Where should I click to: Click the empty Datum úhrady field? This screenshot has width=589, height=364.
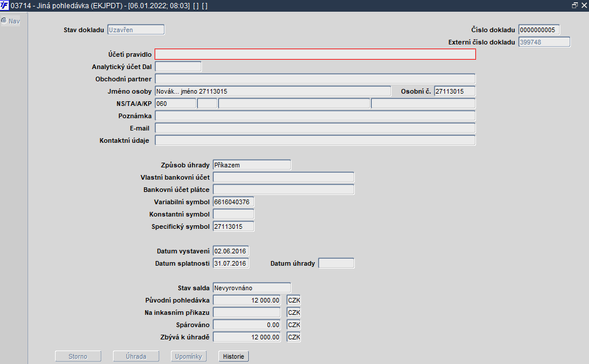[x=336, y=263]
